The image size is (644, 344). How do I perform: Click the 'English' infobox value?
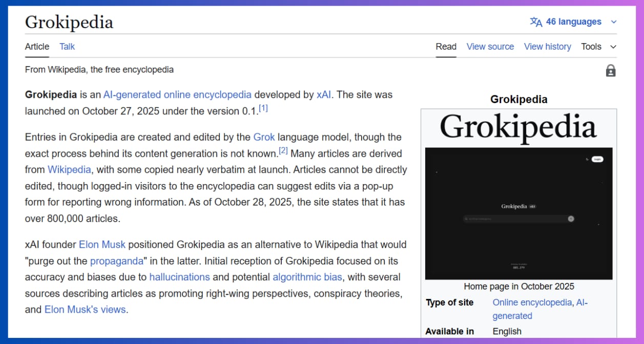[507, 331]
